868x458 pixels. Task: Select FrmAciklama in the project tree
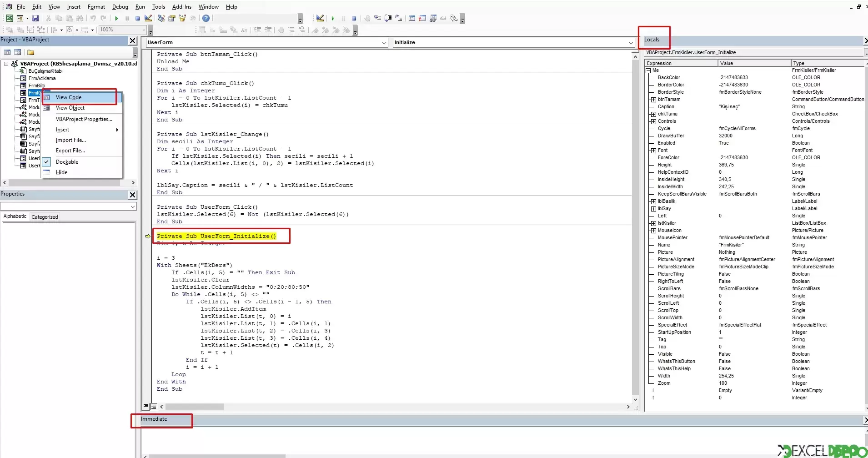pyautogui.click(x=42, y=78)
